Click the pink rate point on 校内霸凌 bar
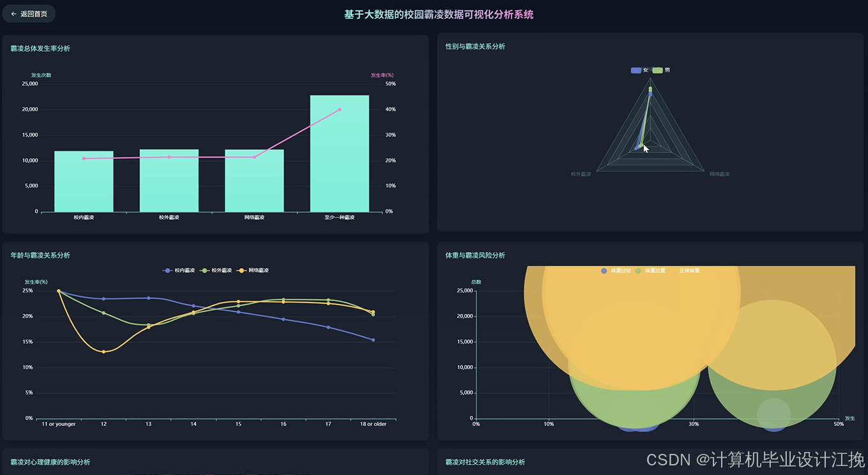This screenshot has width=868, height=475. 84,158
